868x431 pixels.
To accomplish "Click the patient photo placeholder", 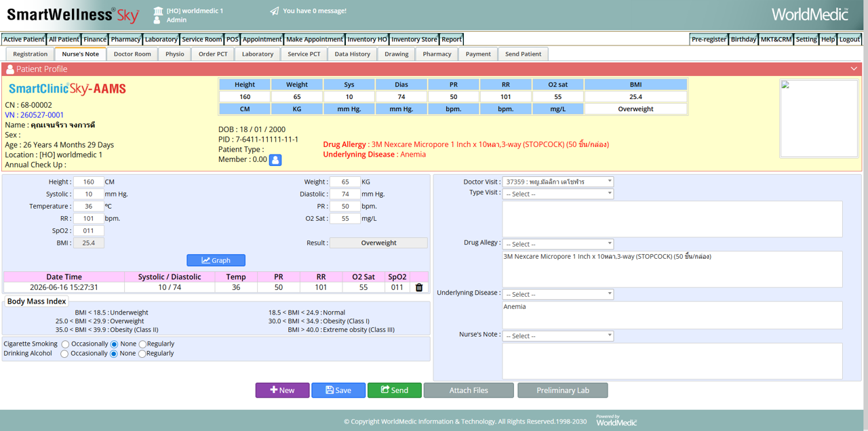I will point(819,119).
